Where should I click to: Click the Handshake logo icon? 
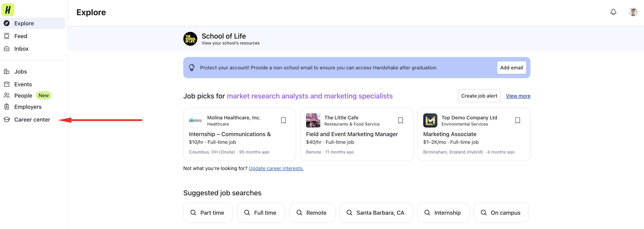[8, 10]
